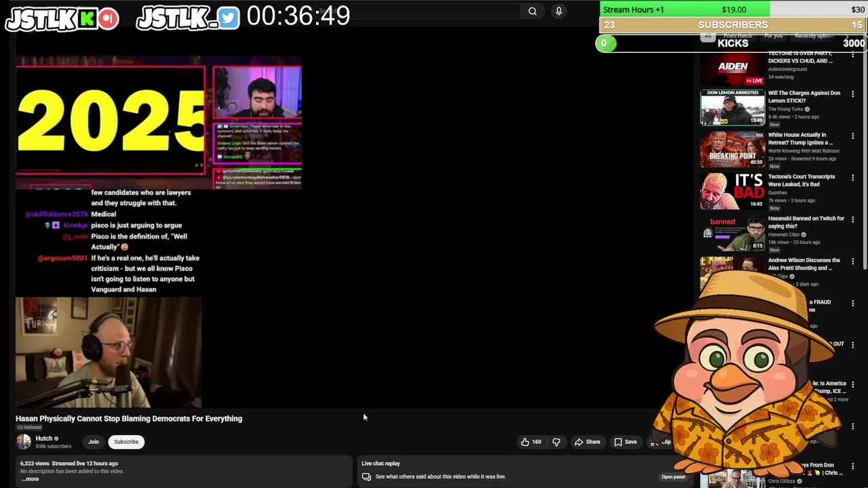Subscribe to the Hutch channel

pyautogui.click(x=126, y=442)
